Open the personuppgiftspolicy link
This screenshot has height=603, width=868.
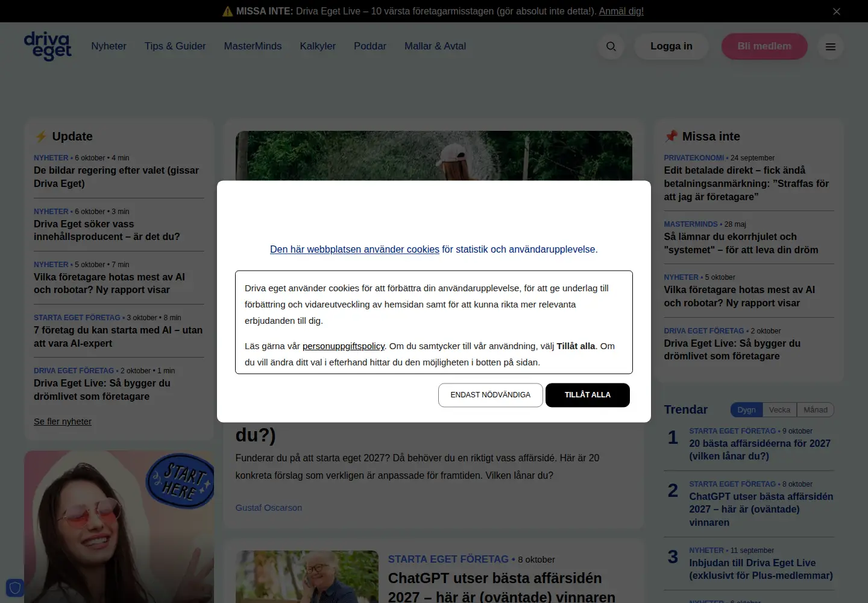pyautogui.click(x=344, y=346)
